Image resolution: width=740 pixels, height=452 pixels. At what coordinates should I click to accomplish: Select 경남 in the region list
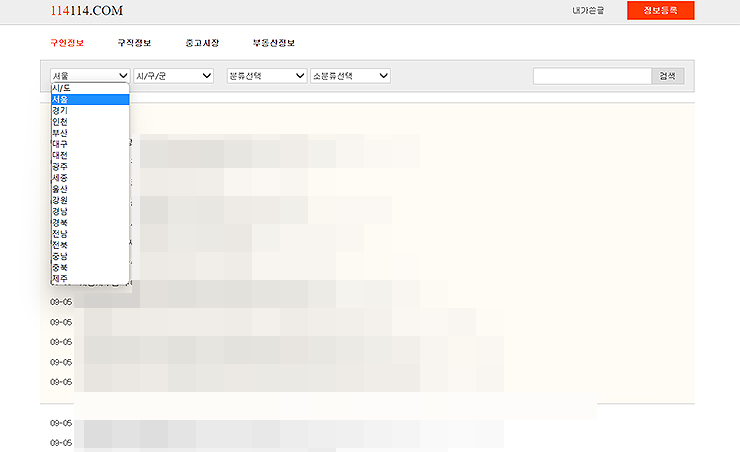(90, 211)
